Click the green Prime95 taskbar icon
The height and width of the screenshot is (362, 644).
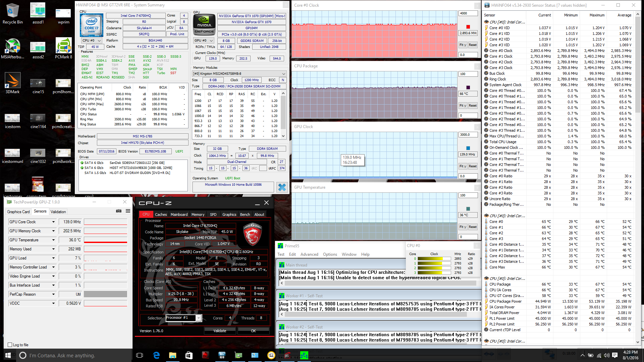pyautogui.click(x=304, y=355)
